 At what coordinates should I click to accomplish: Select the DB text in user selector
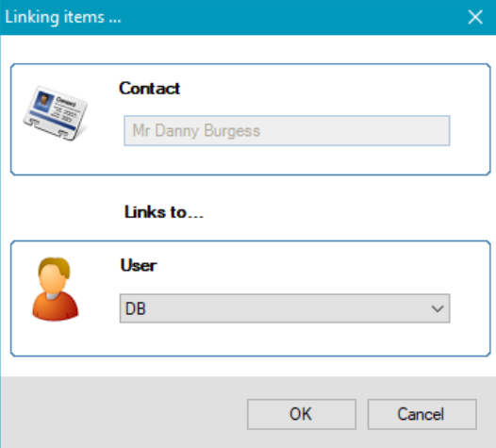pos(136,308)
